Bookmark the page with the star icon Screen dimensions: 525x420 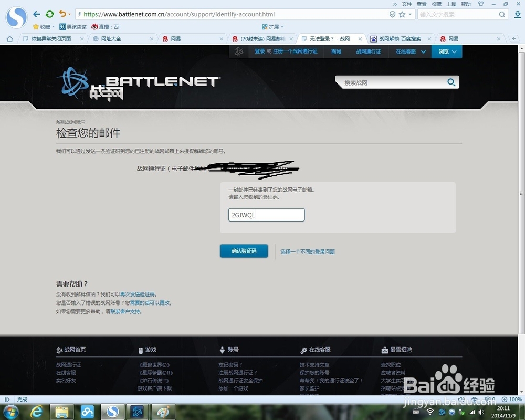[402, 14]
